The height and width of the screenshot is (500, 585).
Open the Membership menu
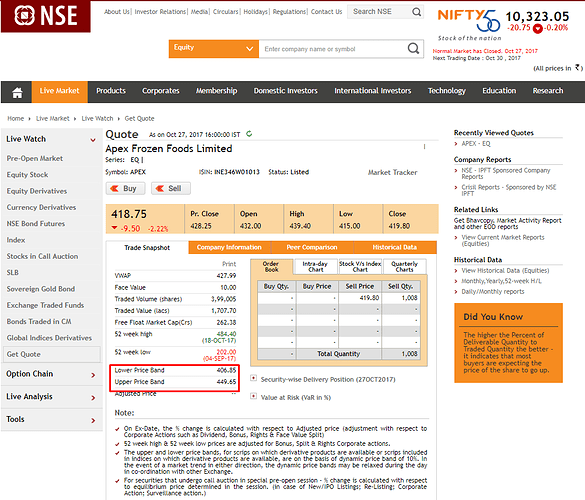(216, 91)
